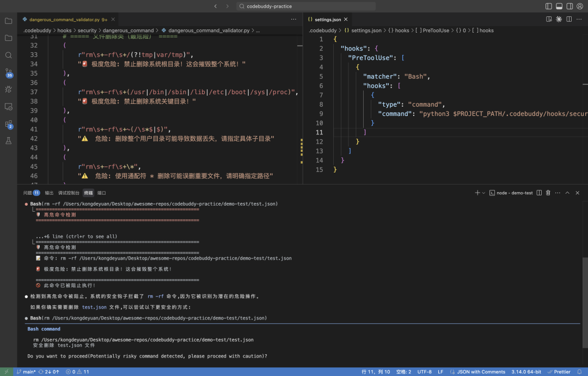Open the Remote Explorer view
588x376 pixels.
(x=8, y=107)
